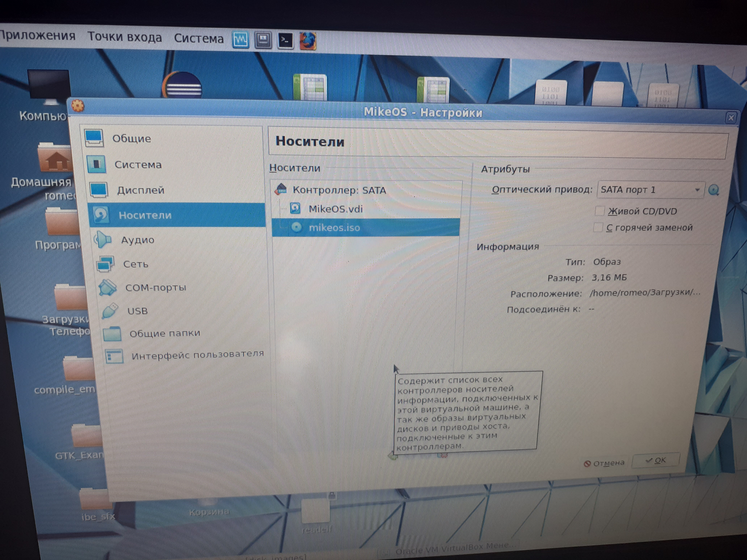Screen dimensions: 747x560
Task: Open the Приложения menu
Action: click(37, 36)
